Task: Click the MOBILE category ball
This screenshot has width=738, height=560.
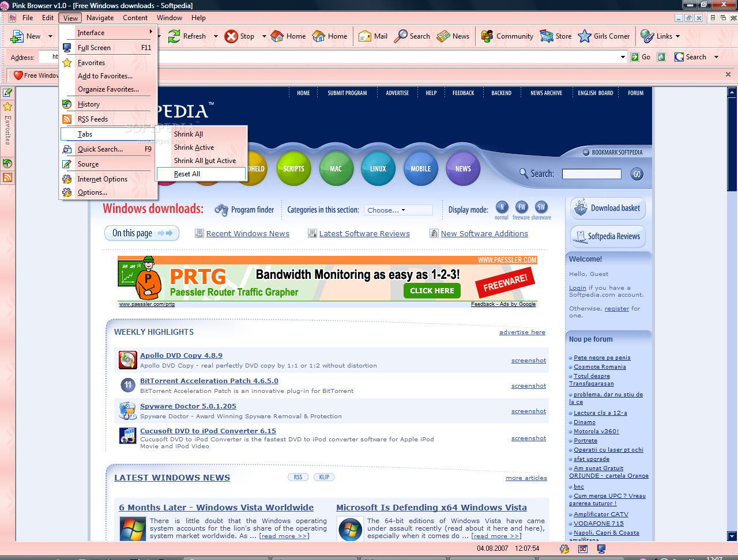Action: (x=421, y=168)
